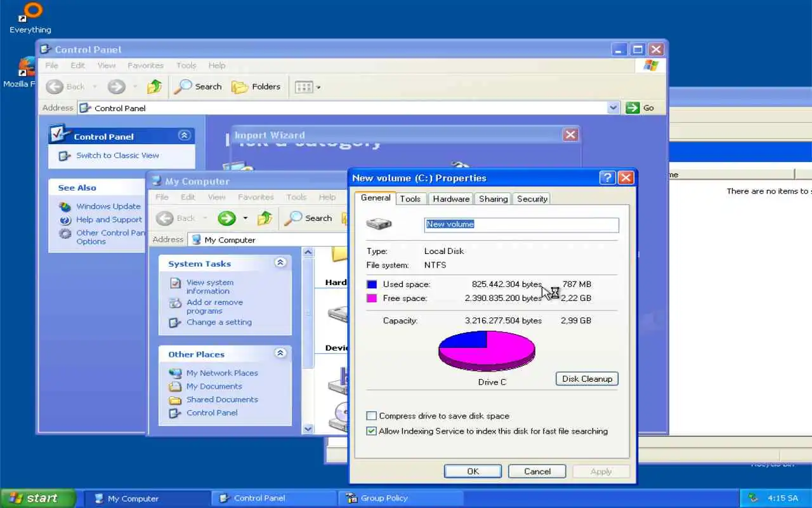Click the View system information icon
This screenshot has height=508, width=812.
click(x=176, y=283)
